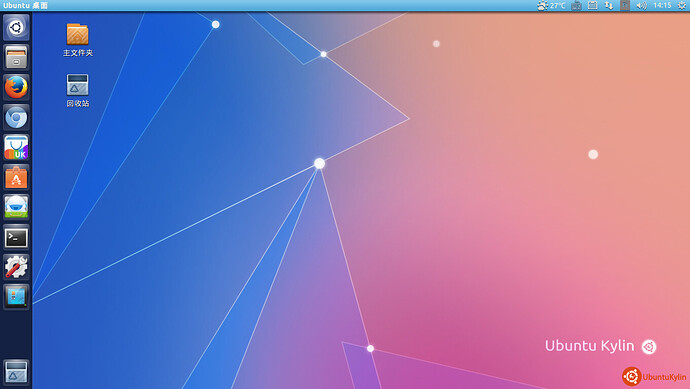Launch the Terminal from the launcher

point(16,238)
